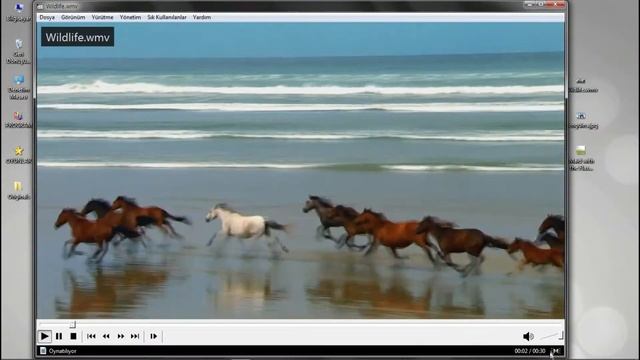Open the Sık Kullanılanlar menu

[x=167, y=18]
